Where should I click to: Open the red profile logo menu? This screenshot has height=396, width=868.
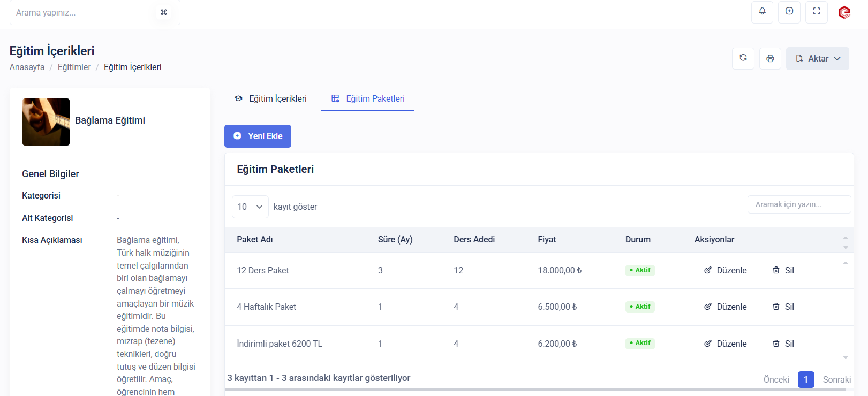844,12
